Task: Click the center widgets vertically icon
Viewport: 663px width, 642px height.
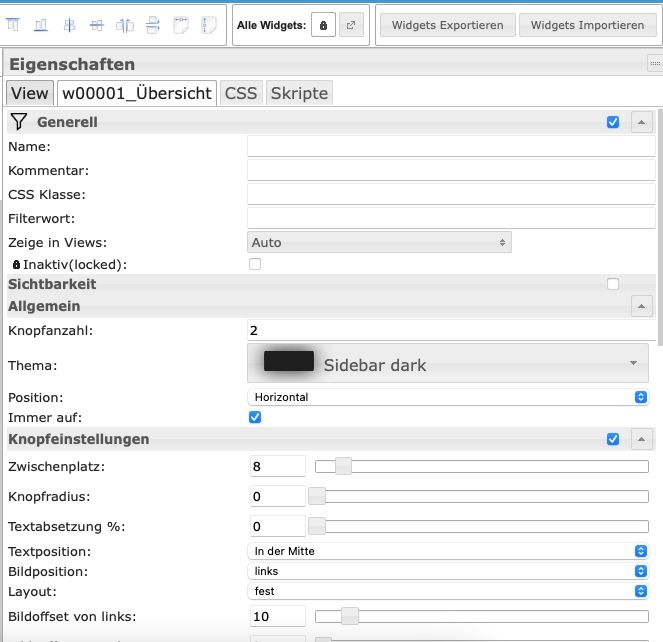Action: tap(69, 25)
